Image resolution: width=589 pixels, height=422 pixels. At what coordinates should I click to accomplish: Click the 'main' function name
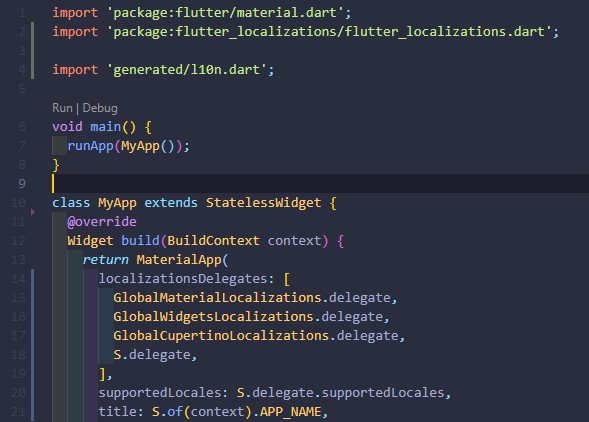point(106,127)
